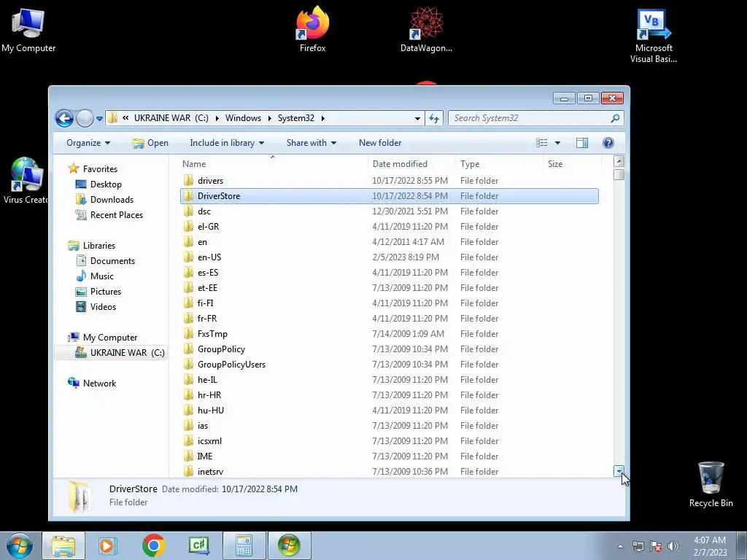This screenshot has height=560, width=747.
Task: Open the volume speaker tray icon
Action: pyautogui.click(x=673, y=546)
